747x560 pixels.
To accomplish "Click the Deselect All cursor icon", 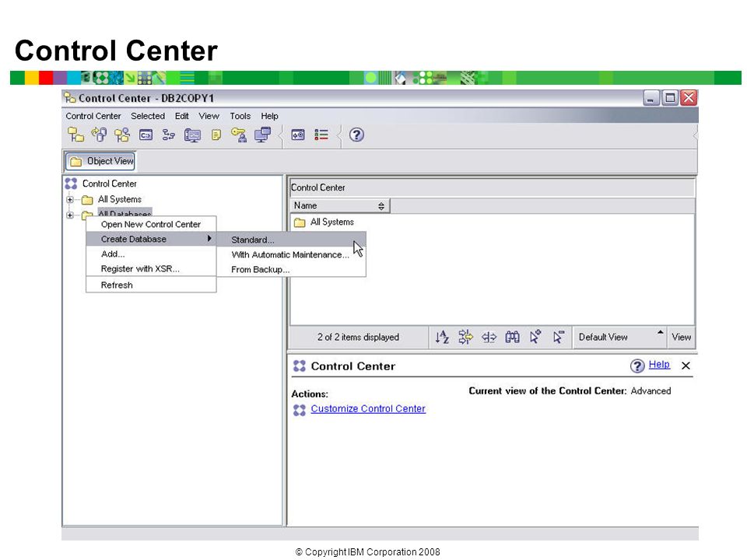I will 559,337.
